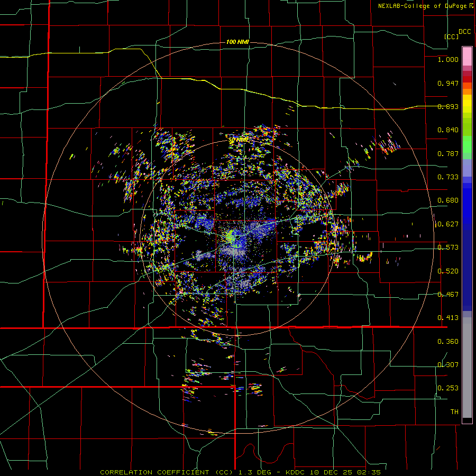Click the 0.413 legend value
Viewport: 476px width, 476px height.
[x=448, y=318]
